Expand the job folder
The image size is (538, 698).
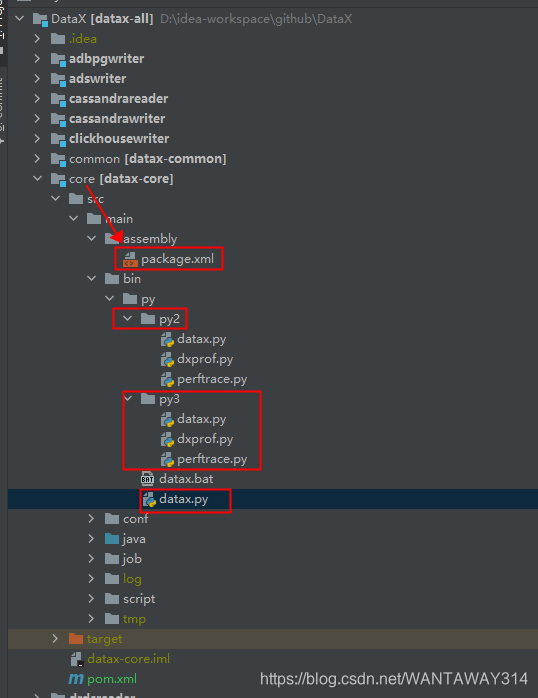[x=92, y=559]
